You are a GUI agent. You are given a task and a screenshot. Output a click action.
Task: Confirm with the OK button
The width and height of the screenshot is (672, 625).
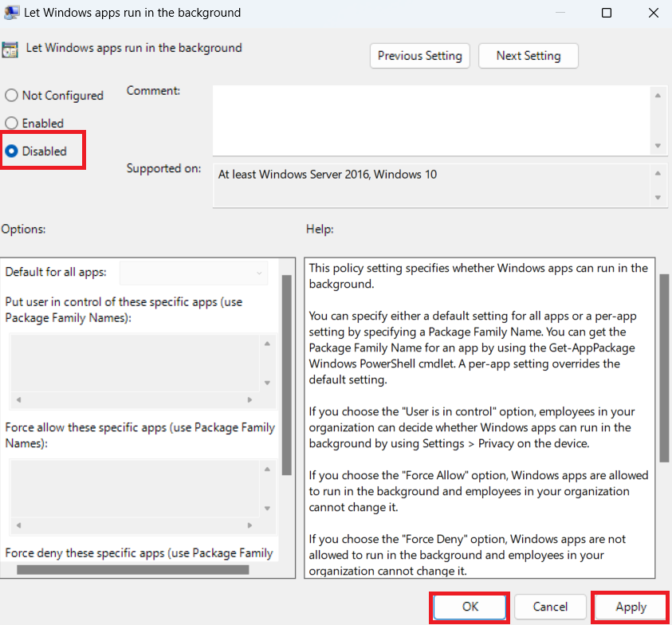(470, 607)
